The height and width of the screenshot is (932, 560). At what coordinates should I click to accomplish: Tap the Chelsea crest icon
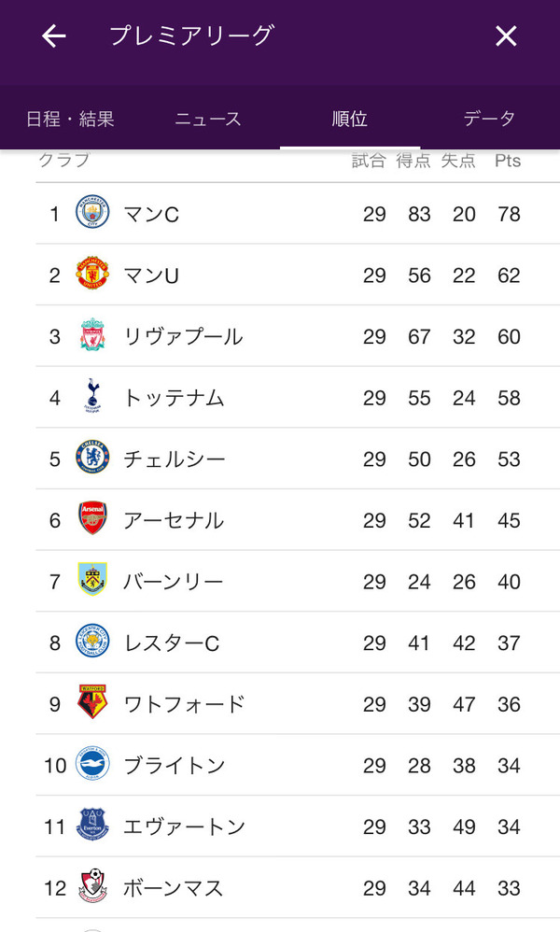click(92, 459)
